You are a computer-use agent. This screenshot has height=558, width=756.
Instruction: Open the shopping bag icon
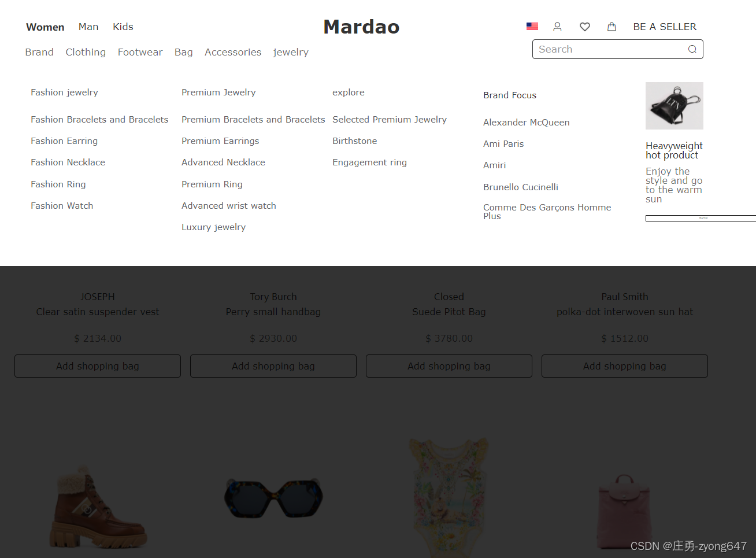coord(612,27)
